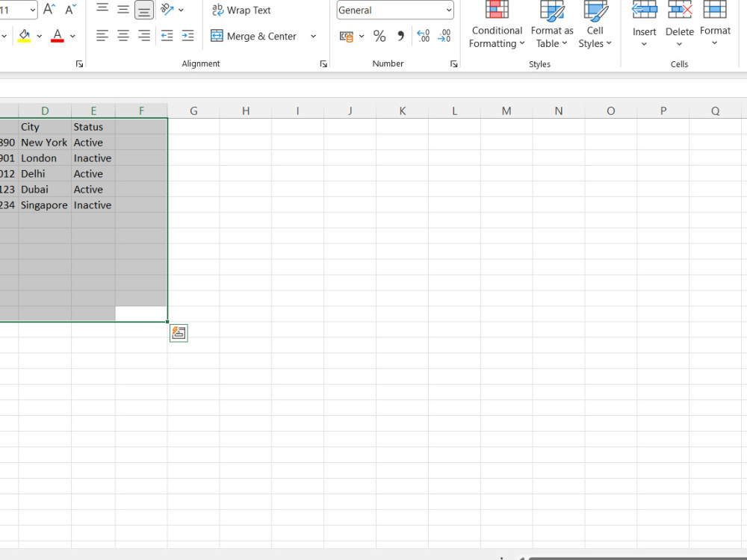Open the Number dialog launcher

[x=454, y=63]
